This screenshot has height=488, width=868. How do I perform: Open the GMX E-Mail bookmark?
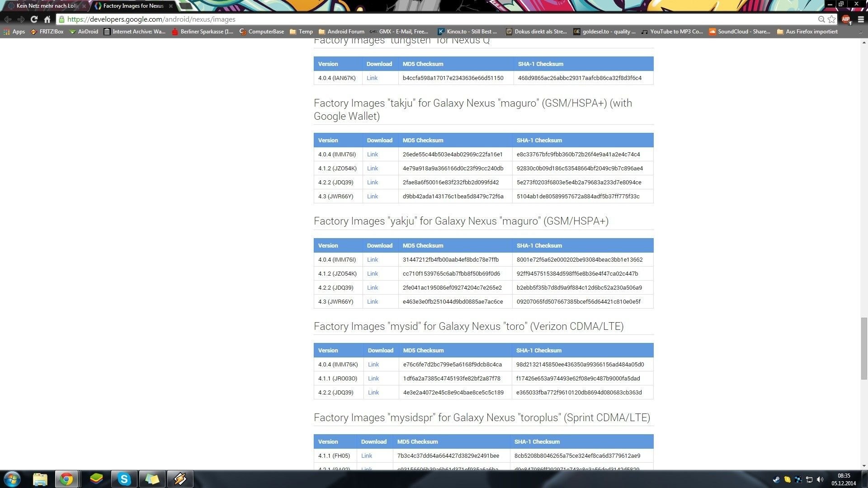pos(399,32)
